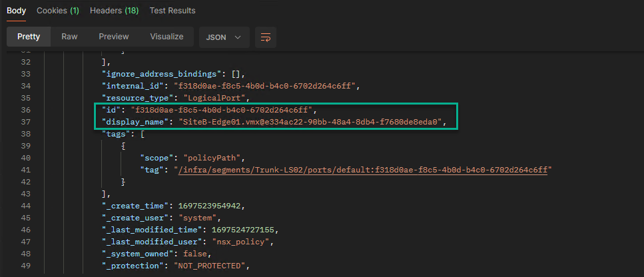Open the Headers (18) tab
644x277 pixels.
(114, 11)
